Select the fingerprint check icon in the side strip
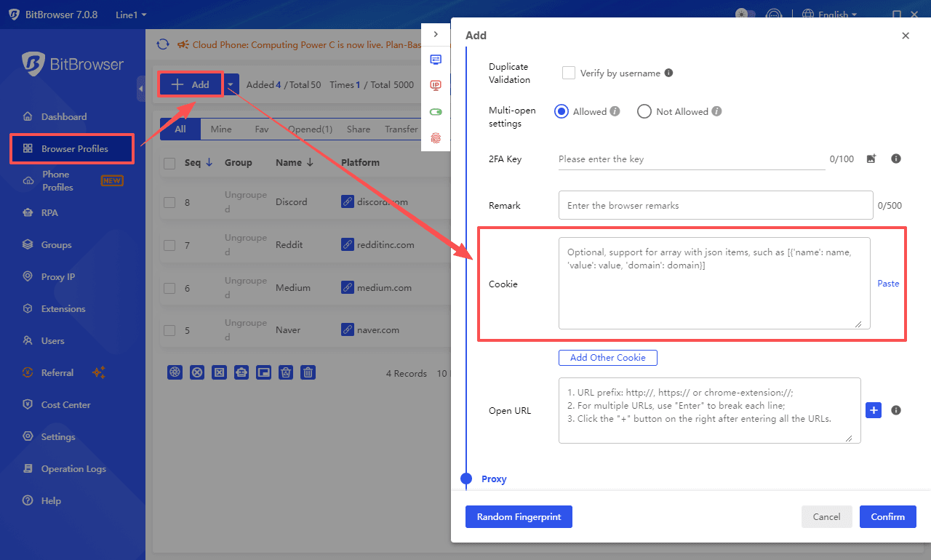The width and height of the screenshot is (931, 560). click(436, 137)
